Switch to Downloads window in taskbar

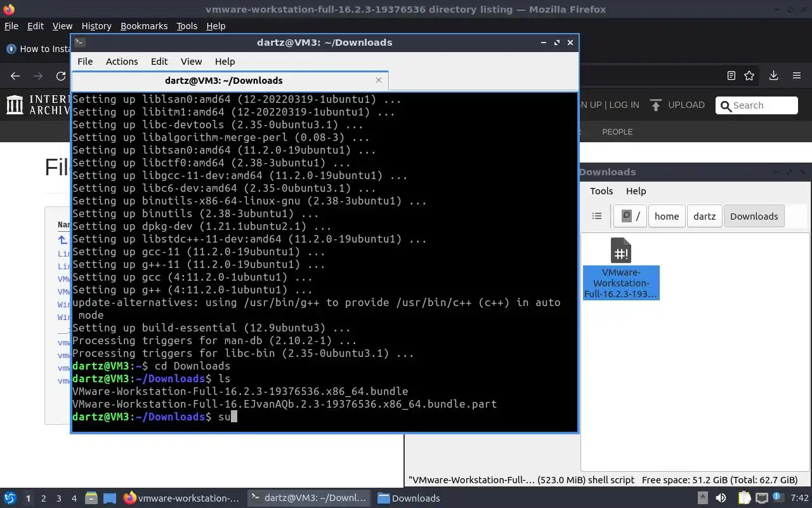[x=409, y=498]
